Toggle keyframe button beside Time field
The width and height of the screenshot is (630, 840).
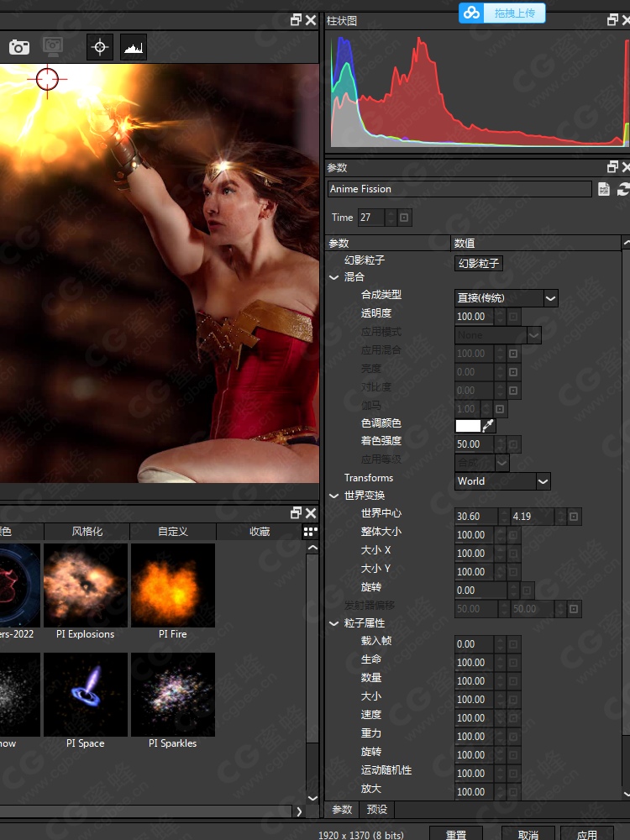coord(405,218)
